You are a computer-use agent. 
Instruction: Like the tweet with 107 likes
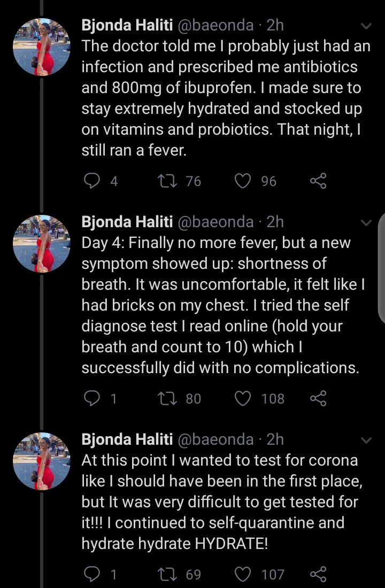[x=242, y=574]
